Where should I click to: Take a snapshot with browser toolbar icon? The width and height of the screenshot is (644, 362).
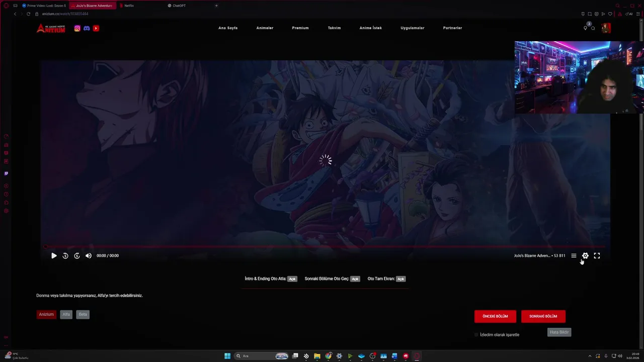pyautogui.click(x=590, y=14)
